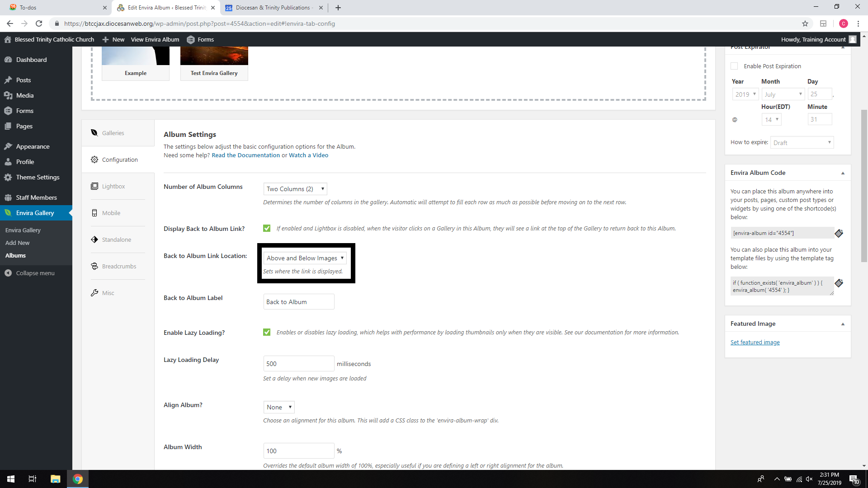
Task: Click the Breadcrumbs tab icon
Action: [x=94, y=266]
